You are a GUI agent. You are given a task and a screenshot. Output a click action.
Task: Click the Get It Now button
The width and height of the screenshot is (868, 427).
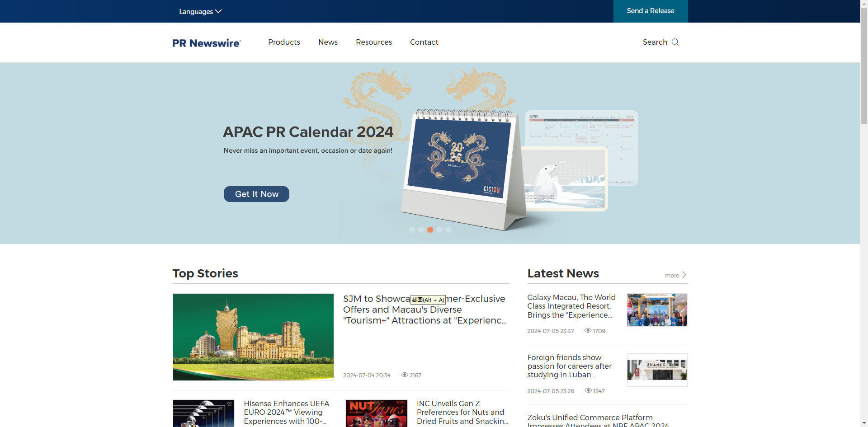tap(256, 194)
